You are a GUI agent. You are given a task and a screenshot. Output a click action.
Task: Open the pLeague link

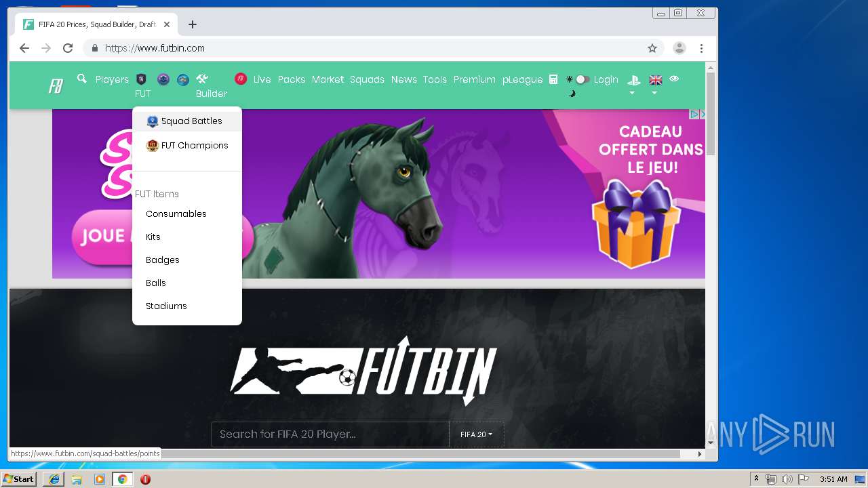pyautogui.click(x=522, y=79)
